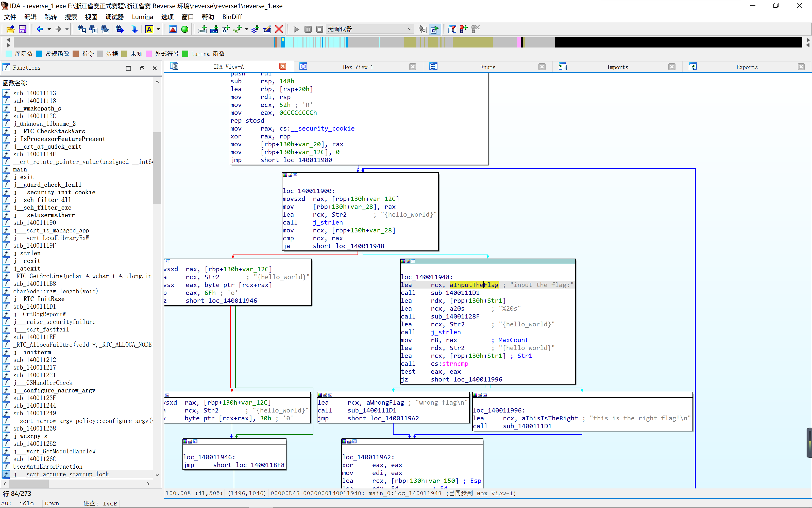
Task: Click the convert to code icon
Action: [202, 29]
